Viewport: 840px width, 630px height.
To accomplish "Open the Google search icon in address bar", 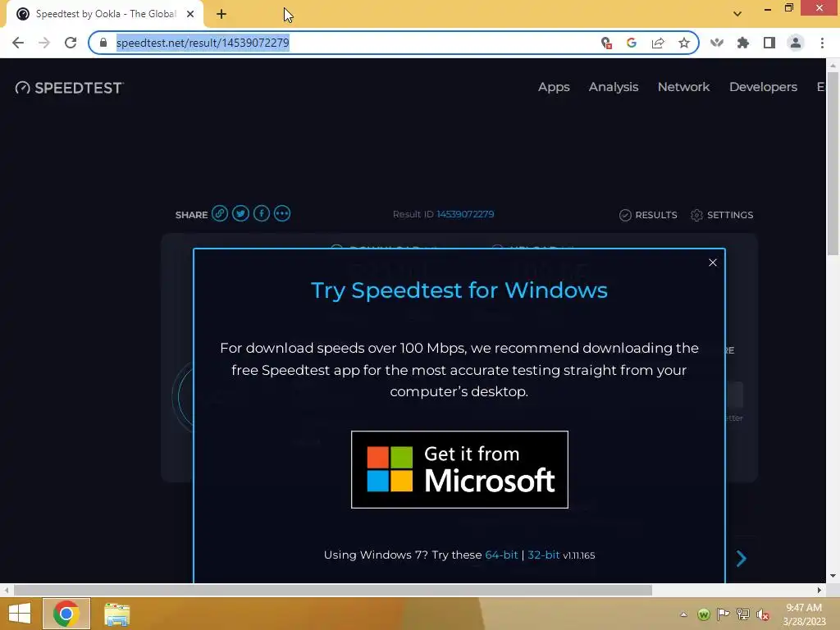I will (632, 43).
